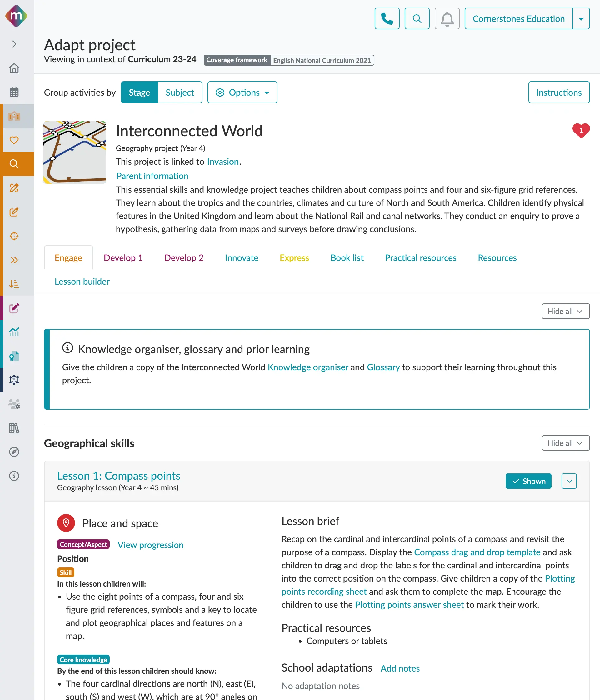Image resolution: width=600 pixels, height=700 pixels.
Task: Open the Book list tab
Action: click(347, 258)
